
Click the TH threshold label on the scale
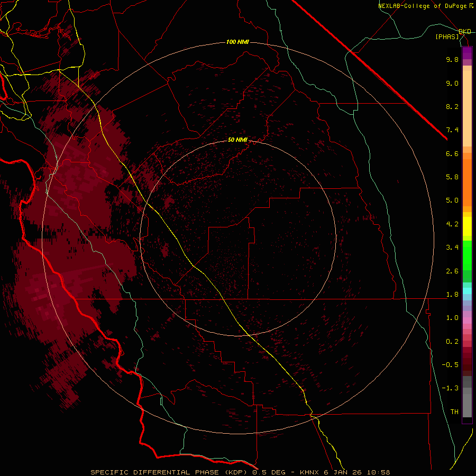tap(454, 412)
